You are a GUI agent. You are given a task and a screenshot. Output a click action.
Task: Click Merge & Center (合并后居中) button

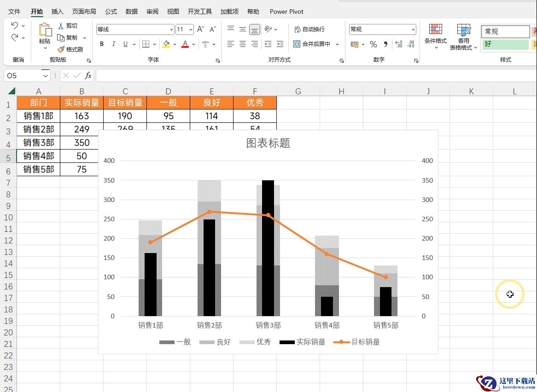click(x=312, y=44)
